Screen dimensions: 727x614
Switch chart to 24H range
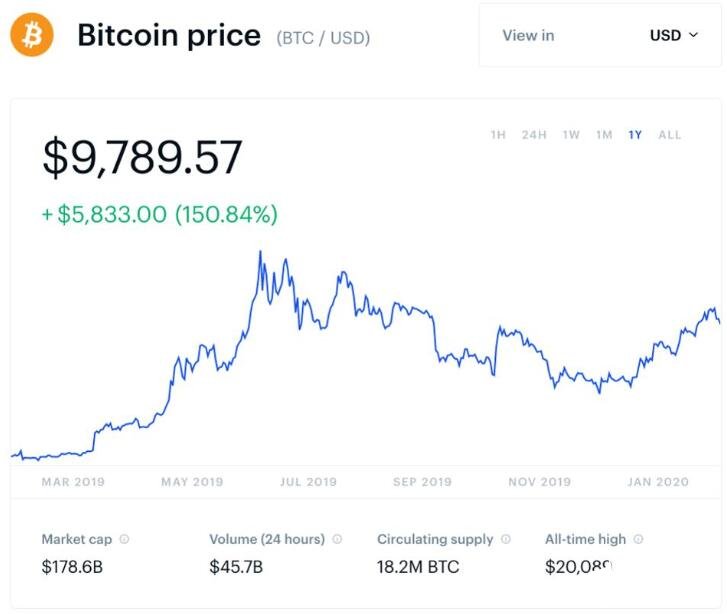point(534,135)
